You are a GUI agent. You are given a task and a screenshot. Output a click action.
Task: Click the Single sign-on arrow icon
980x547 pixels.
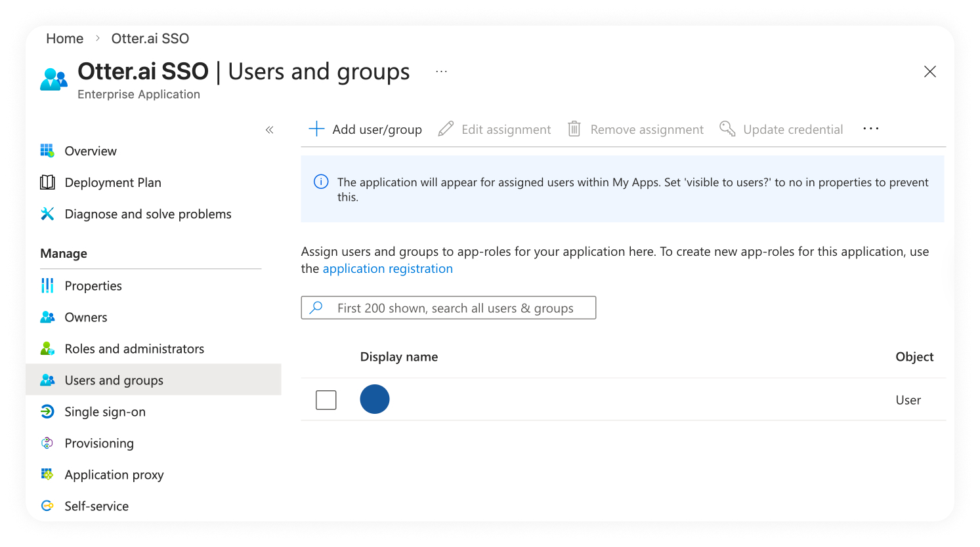tap(47, 412)
